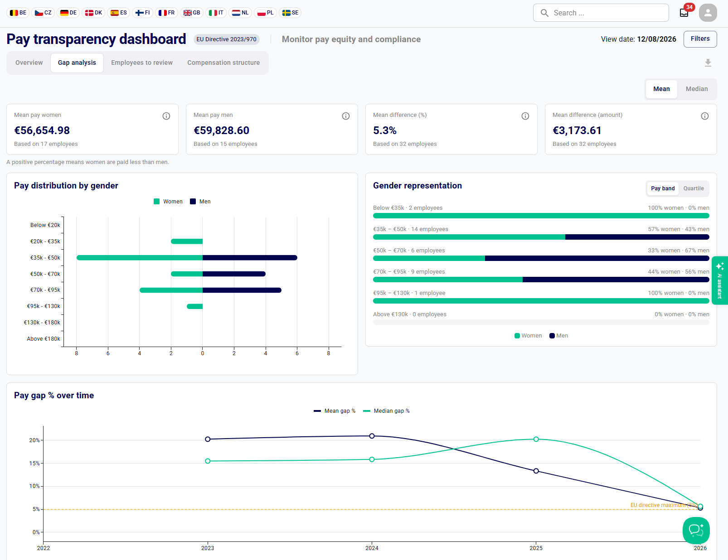Image resolution: width=728 pixels, height=560 pixels.
Task: Open the user profile avatar
Action: 708,13
